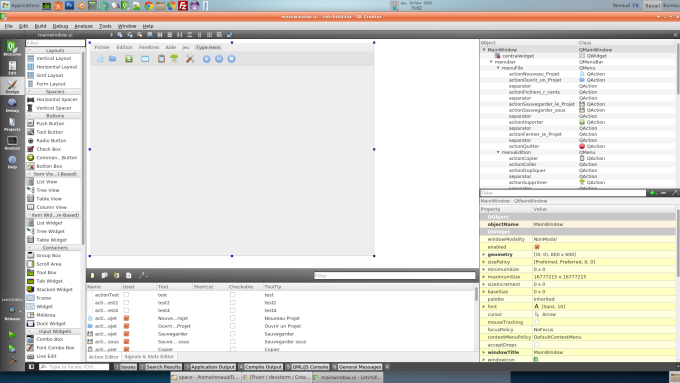Open the Analyze menu
680x383 pixels.
[x=83, y=26]
